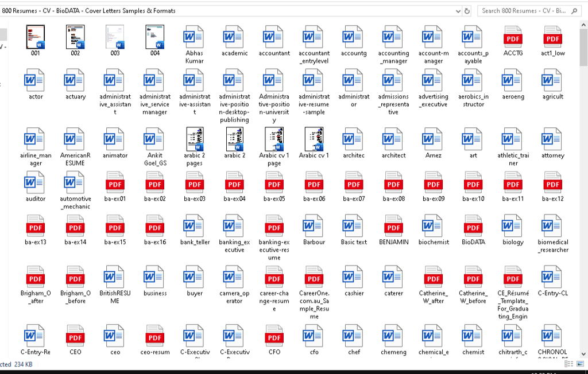Click the attorney Word document icon
Image resolution: width=588 pixels, height=374 pixels.
tap(552, 139)
